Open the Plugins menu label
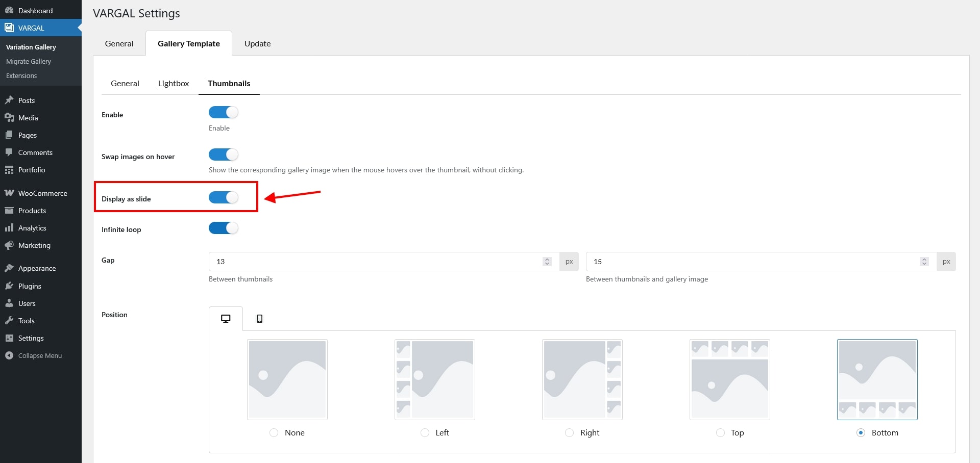 30,286
